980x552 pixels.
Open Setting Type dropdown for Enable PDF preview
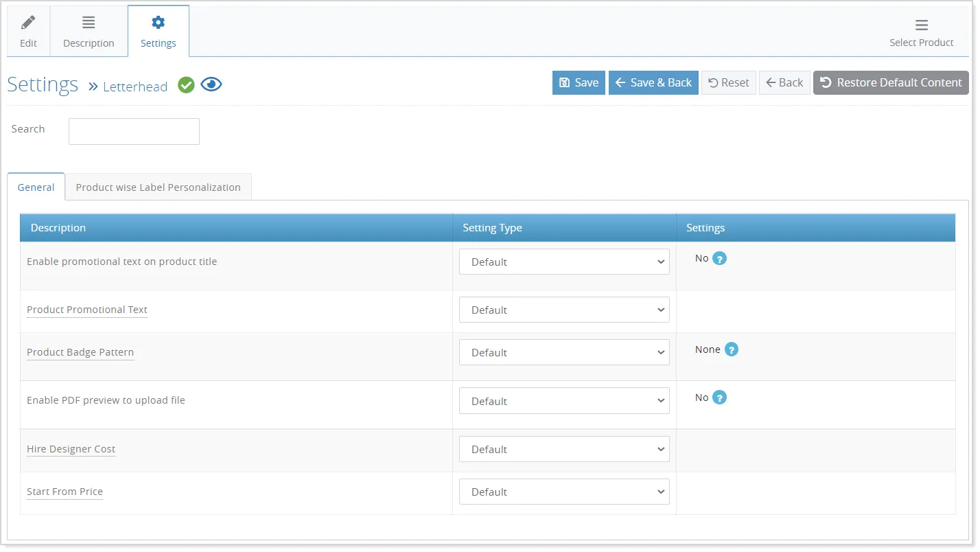coord(564,401)
